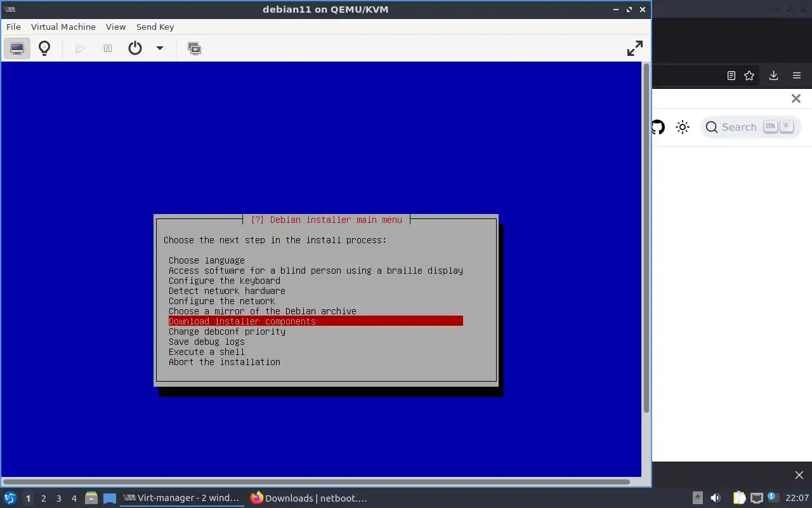The width and height of the screenshot is (812, 508).
Task: Open Firefox reader view icon
Action: (x=731, y=76)
